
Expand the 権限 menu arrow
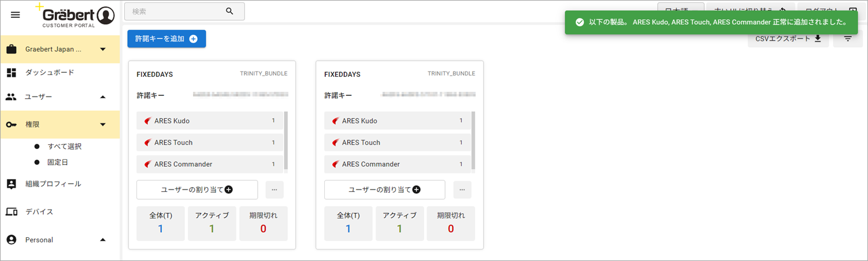coord(103,124)
